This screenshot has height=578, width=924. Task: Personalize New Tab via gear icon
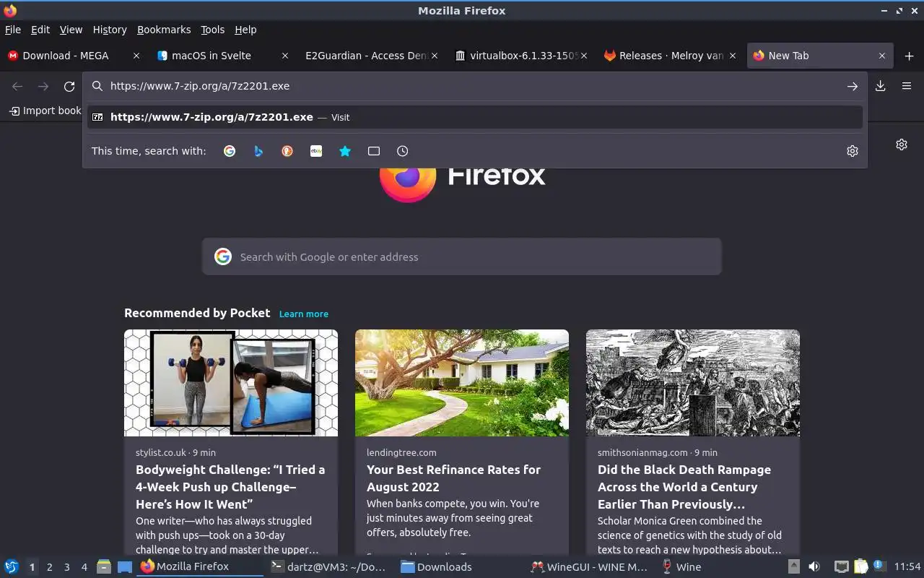902,144
